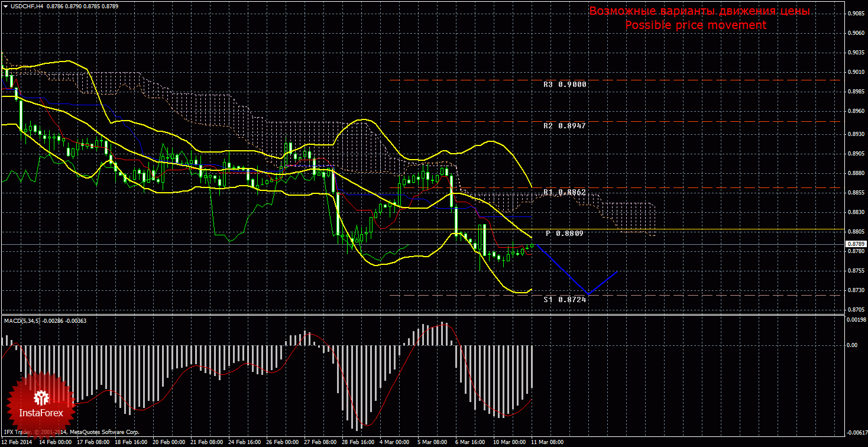The width and height of the screenshot is (868, 447).
Task: Click 0.8905 on the price axis
Action: click(855, 154)
